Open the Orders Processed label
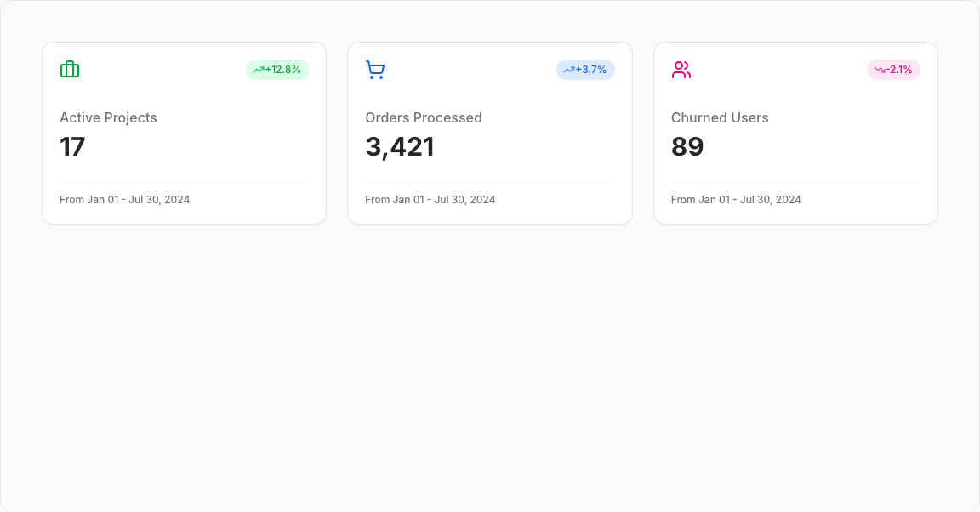This screenshot has width=980, height=512. pos(424,118)
